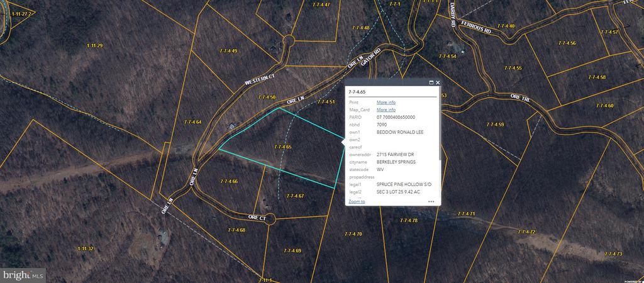Click the Bright MLS logo
Image resolution: width=644 pixels, height=283 pixels.
pyautogui.click(x=23, y=275)
